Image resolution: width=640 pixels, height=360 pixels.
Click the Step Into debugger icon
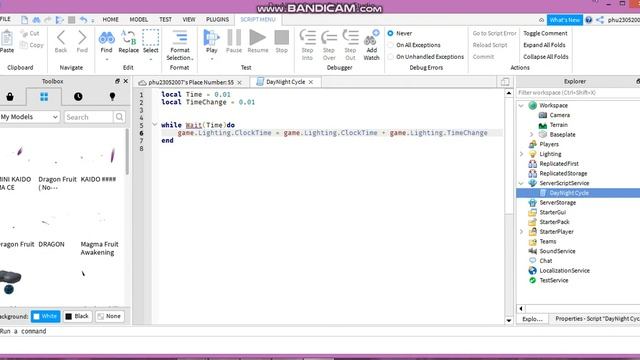pyautogui.click(x=307, y=37)
